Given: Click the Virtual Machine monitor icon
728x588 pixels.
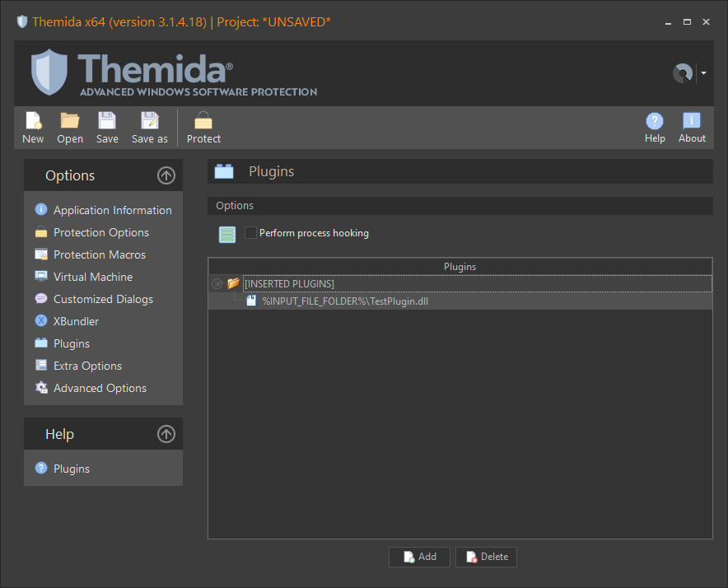Looking at the screenshot, I should coord(41,277).
